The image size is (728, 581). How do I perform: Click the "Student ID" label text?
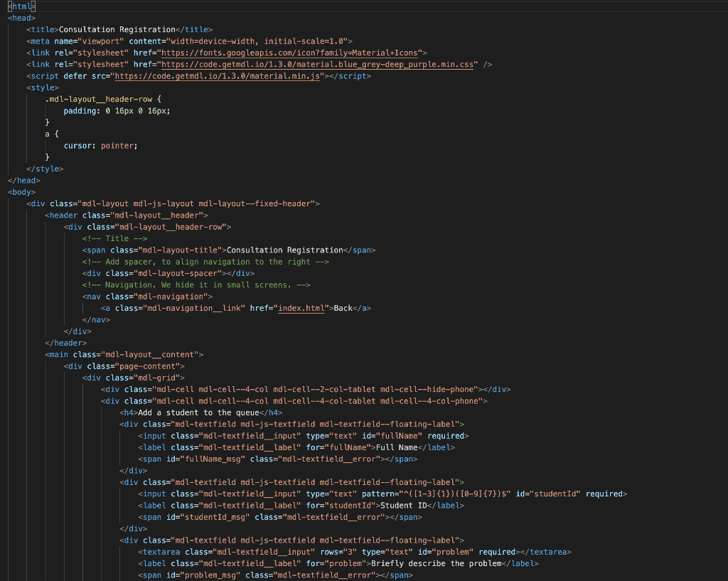coord(404,506)
